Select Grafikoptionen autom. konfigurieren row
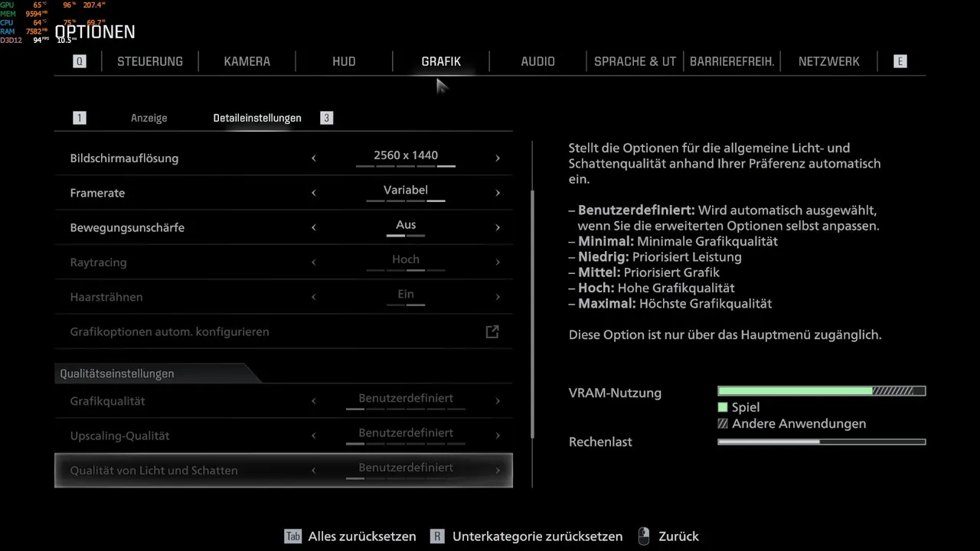This screenshot has height=551, width=980. click(x=283, y=331)
